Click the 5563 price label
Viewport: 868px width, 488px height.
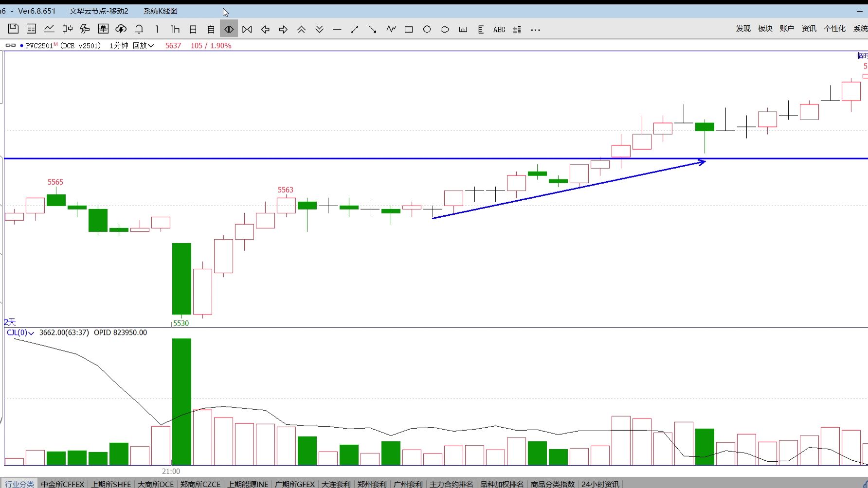[286, 190]
